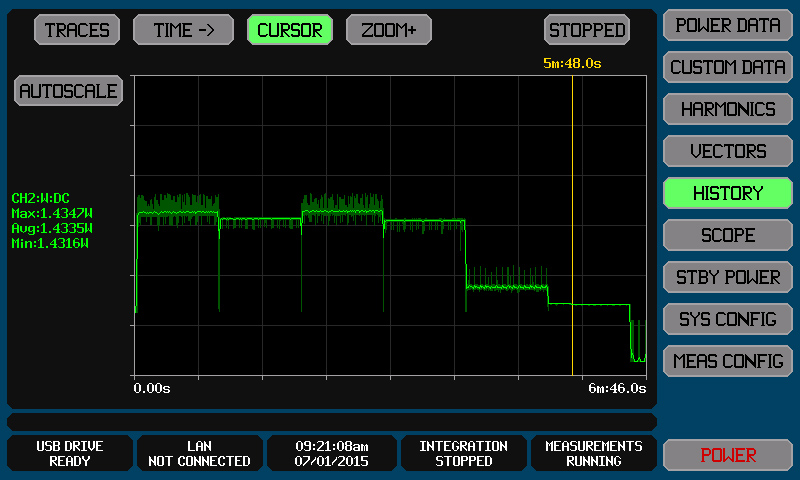Click the AUTOSCALE button
Screen dimensions: 800x480
pos(68,91)
